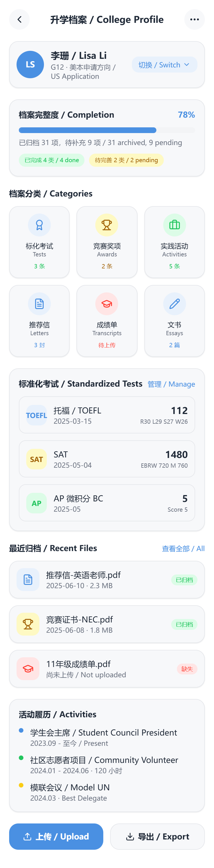Open the TOEFL score entry
The width and height of the screenshot is (214, 868).
pos(107,415)
